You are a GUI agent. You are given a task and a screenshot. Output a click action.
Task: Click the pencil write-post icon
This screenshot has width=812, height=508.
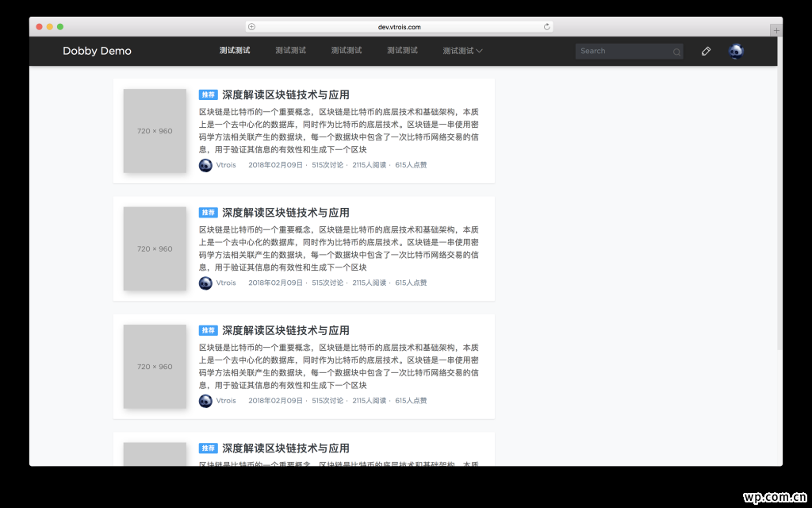[706, 51]
